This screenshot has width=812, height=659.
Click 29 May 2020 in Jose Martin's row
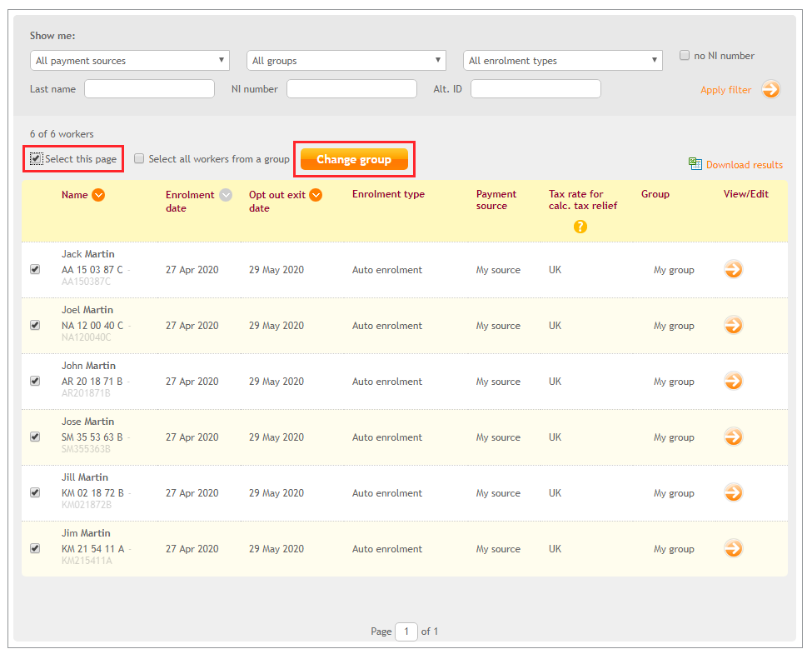pyautogui.click(x=276, y=437)
